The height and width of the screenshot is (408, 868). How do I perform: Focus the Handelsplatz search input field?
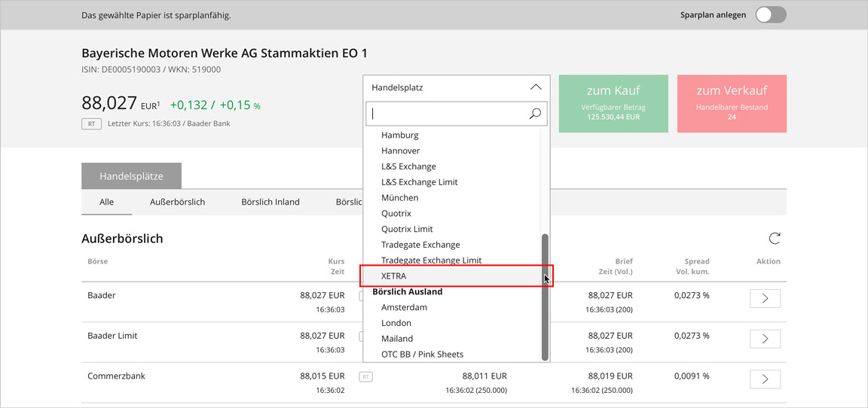456,114
